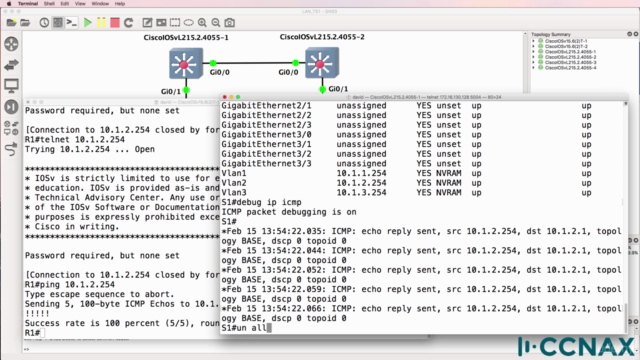Select CiscoIOSvL215.2.4055-3 row in Topology Summary
640x360 pixels.
570,62
